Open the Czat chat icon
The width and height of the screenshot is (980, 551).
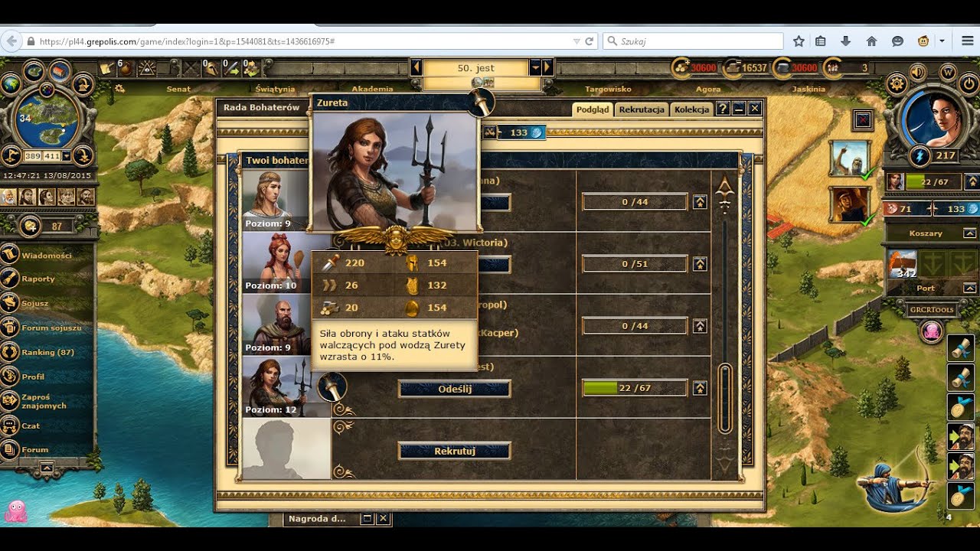11,425
